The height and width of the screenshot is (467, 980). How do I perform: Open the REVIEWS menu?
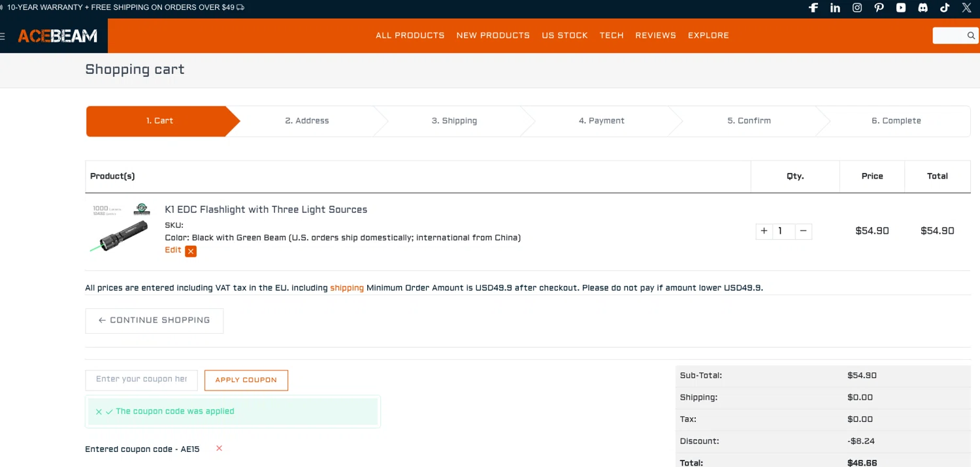point(656,35)
